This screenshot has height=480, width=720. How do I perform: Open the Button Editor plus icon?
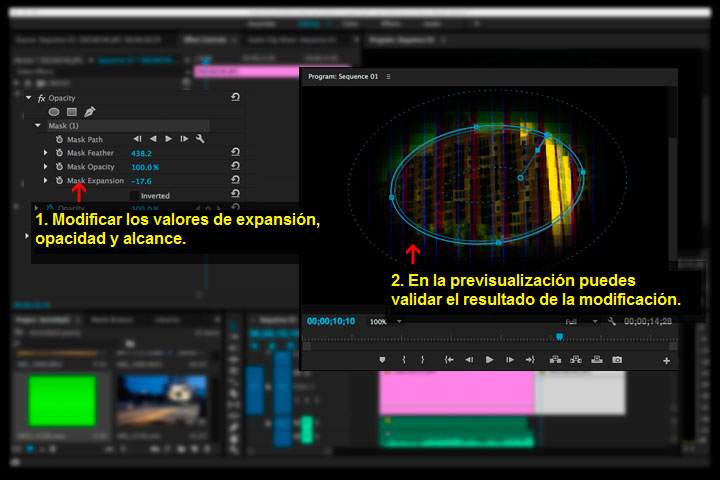pos(666,361)
